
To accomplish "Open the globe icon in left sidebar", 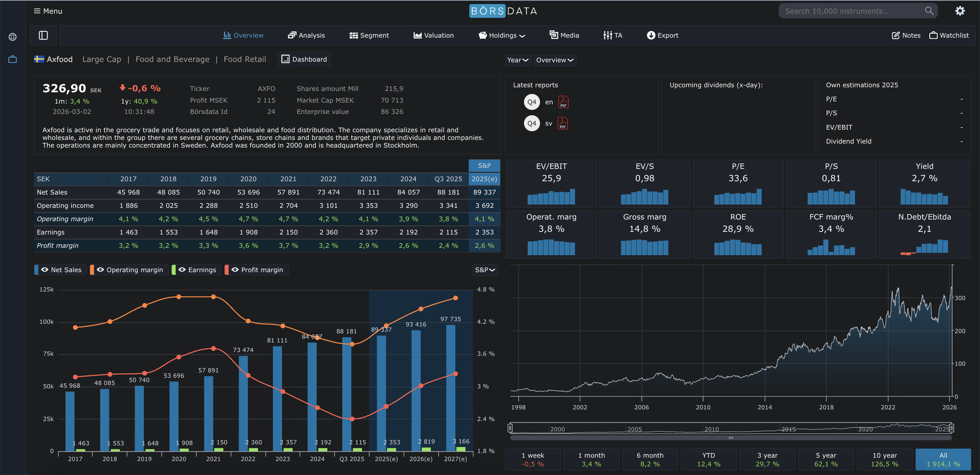I will 13,37.
